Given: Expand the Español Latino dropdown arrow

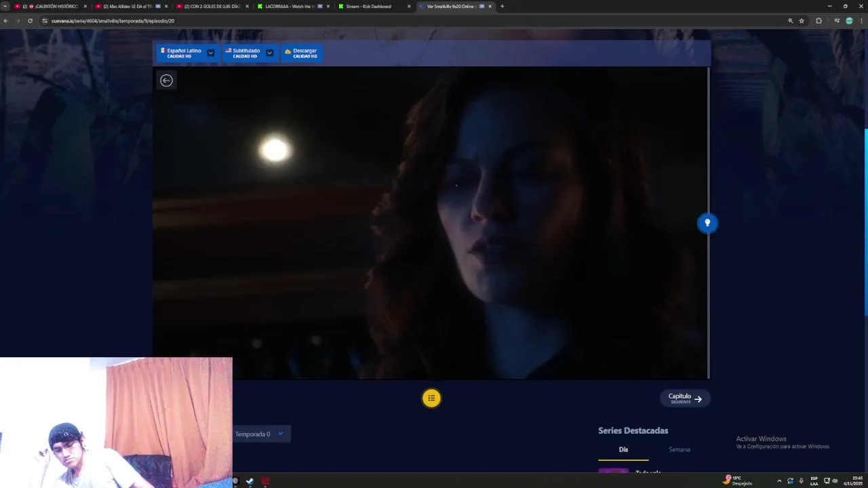Looking at the screenshot, I should [211, 53].
